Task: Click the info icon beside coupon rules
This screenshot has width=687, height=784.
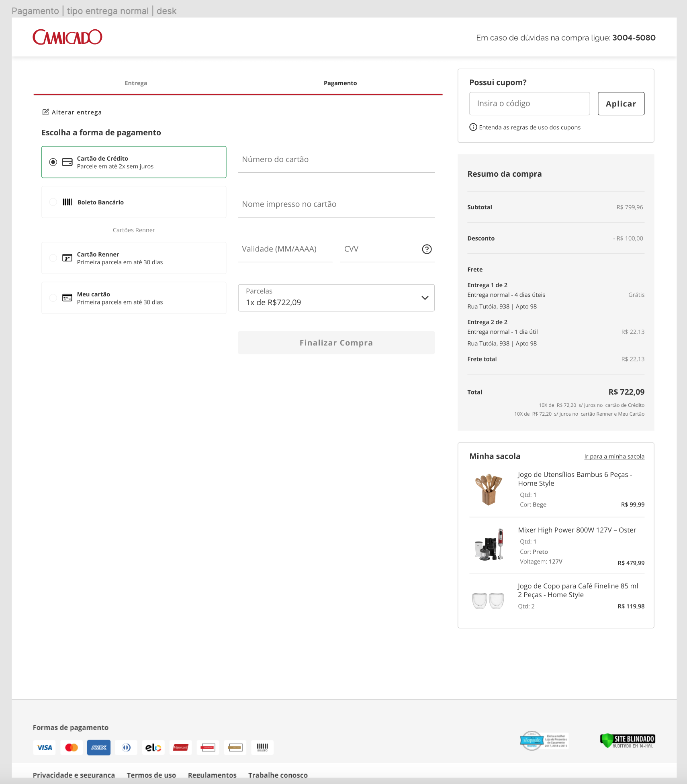Action: tap(473, 127)
